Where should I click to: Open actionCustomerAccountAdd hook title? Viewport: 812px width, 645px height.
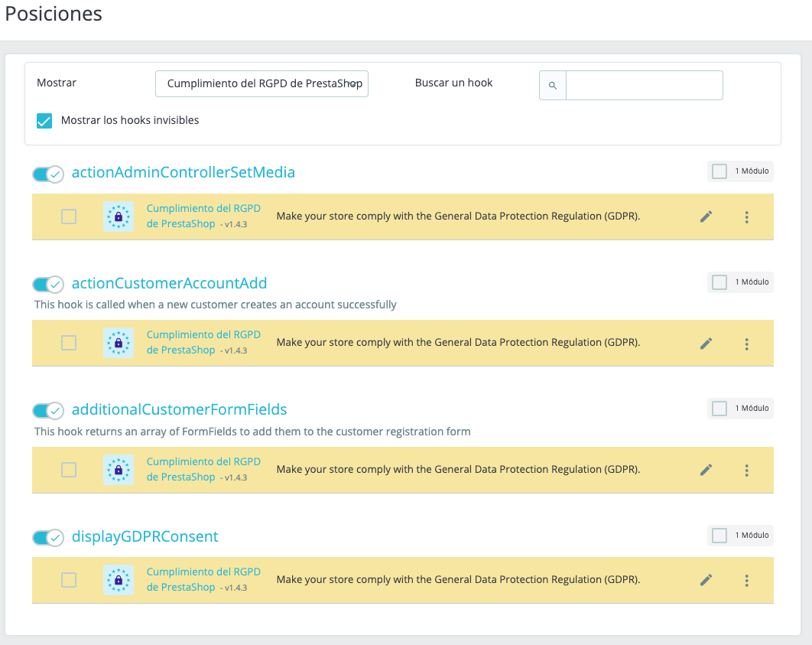pyautogui.click(x=169, y=283)
